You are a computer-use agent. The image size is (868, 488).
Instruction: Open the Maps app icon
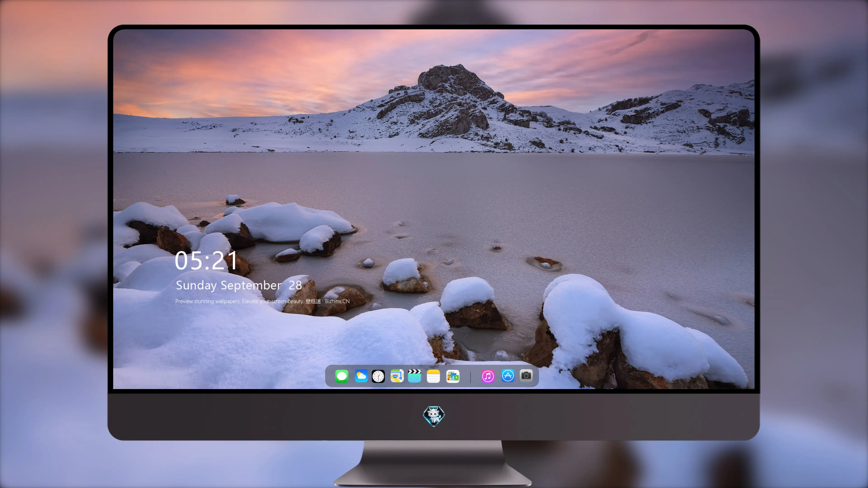pyautogui.click(x=397, y=376)
